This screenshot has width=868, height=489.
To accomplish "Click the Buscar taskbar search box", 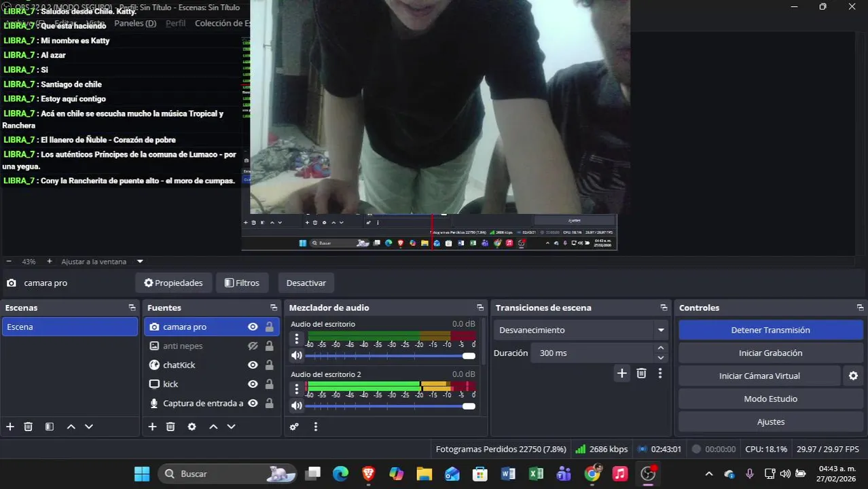I will point(228,473).
